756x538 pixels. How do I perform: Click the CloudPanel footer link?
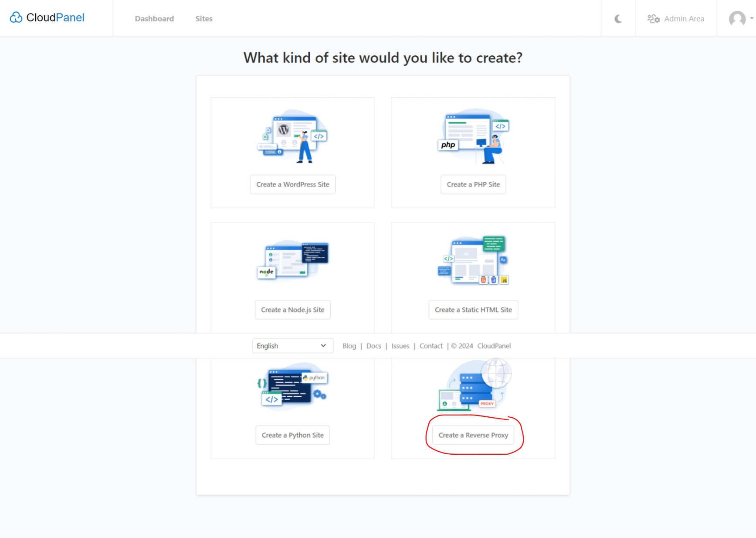pyautogui.click(x=494, y=346)
